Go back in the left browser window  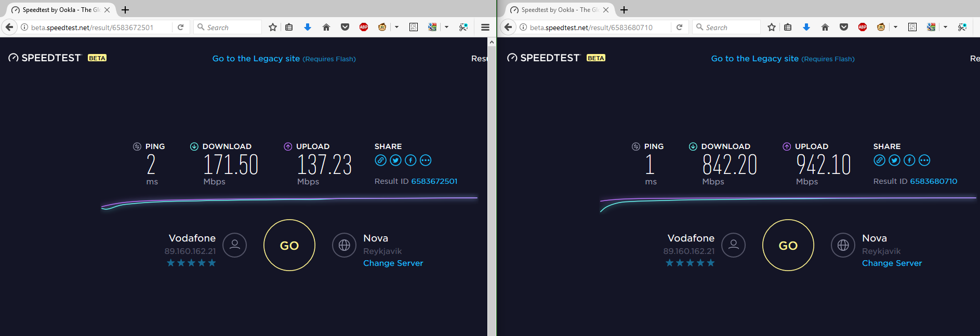click(x=9, y=27)
